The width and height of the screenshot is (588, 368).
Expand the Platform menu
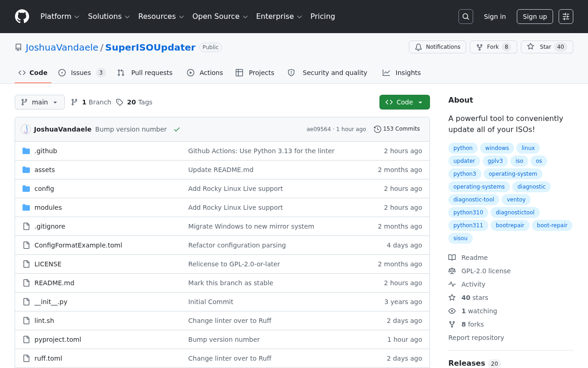coord(60,17)
